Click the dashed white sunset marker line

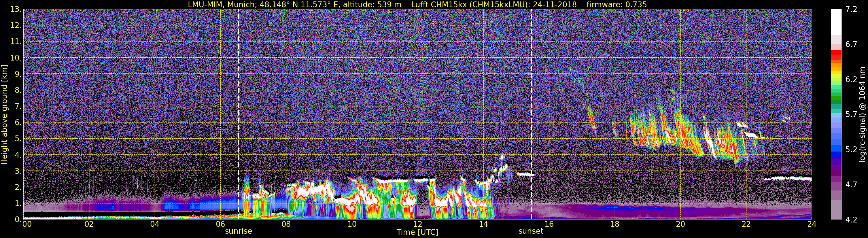tap(532, 114)
